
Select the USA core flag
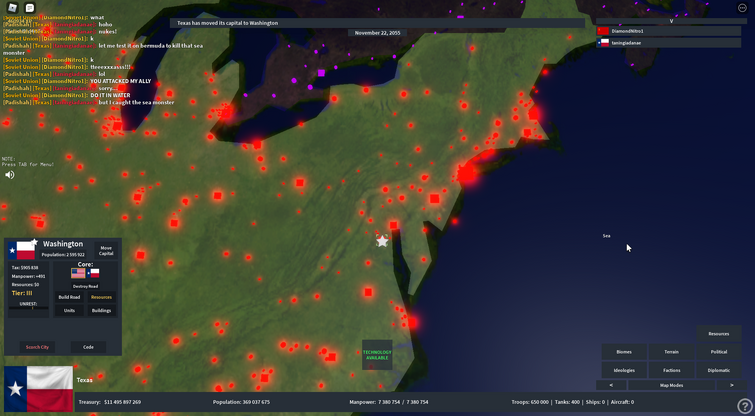pos(78,273)
